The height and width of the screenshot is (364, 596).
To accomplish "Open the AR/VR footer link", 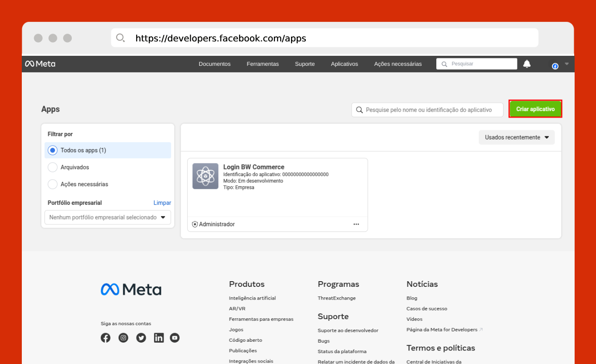I will (x=237, y=309).
